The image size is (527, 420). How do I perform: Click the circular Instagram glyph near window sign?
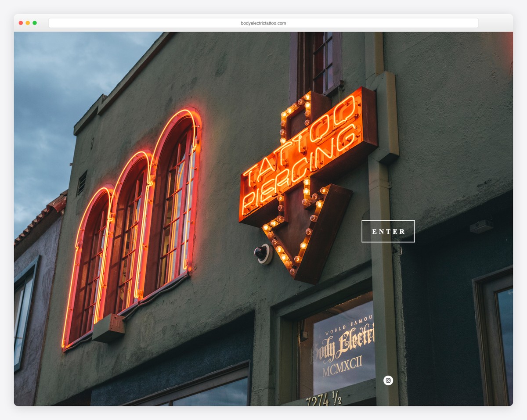point(388,381)
